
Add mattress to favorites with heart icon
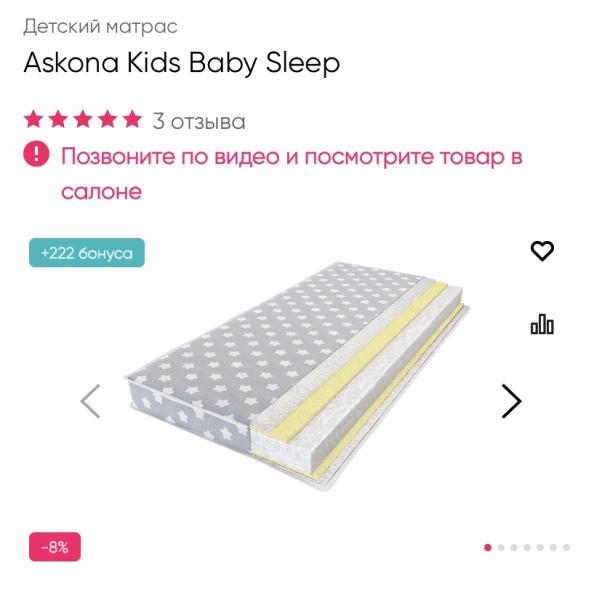click(542, 251)
